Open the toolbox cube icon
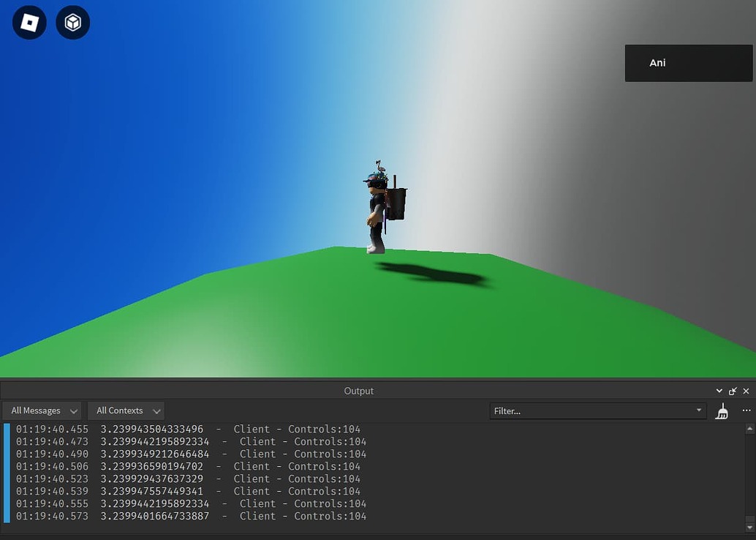The image size is (756, 540). tap(72, 22)
